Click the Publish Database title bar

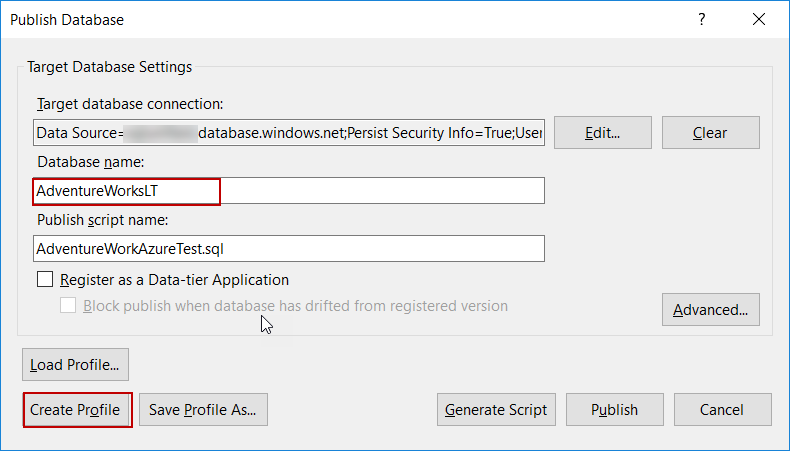point(300,20)
